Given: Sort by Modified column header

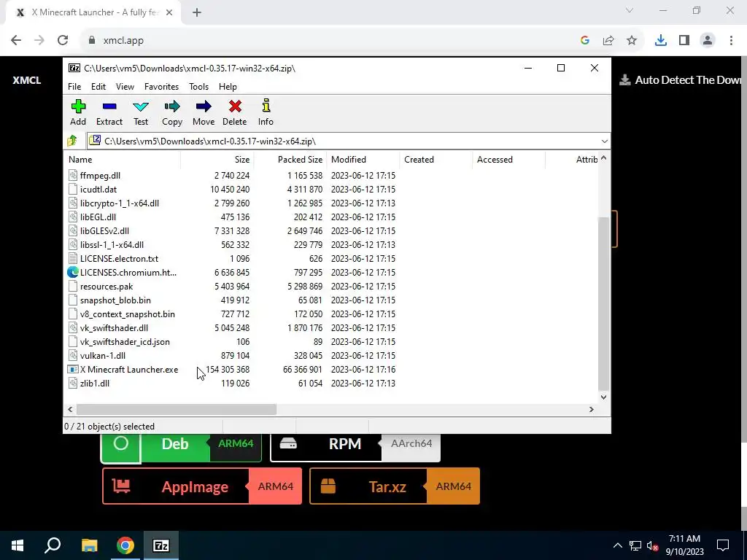Looking at the screenshot, I should point(363,160).
